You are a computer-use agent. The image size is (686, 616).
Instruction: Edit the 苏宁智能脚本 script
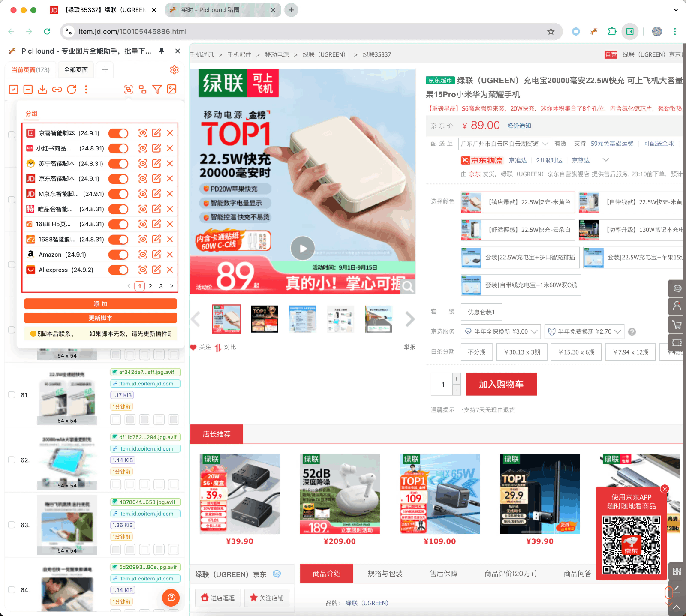click(x=156, y=163)
